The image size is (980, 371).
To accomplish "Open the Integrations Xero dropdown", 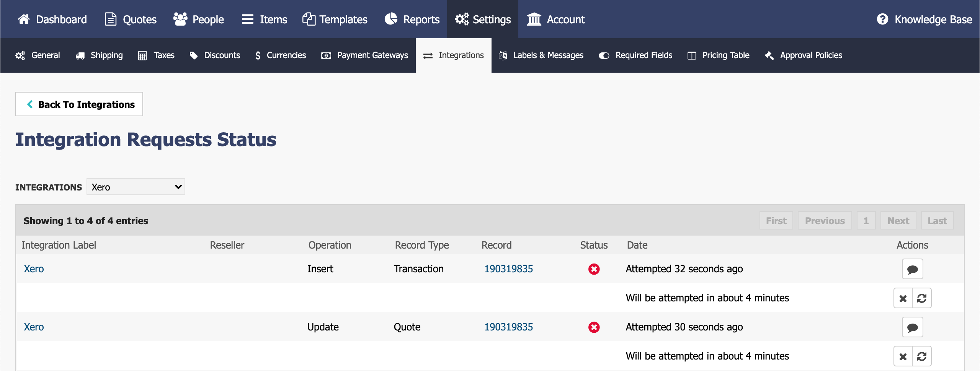I will point(136,187).
